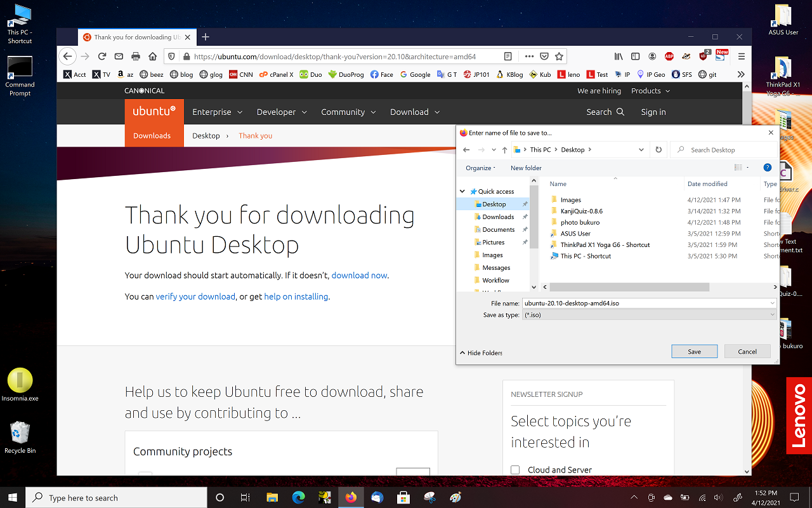
Task: Click We are hiring link
Action: click(599, 91)
